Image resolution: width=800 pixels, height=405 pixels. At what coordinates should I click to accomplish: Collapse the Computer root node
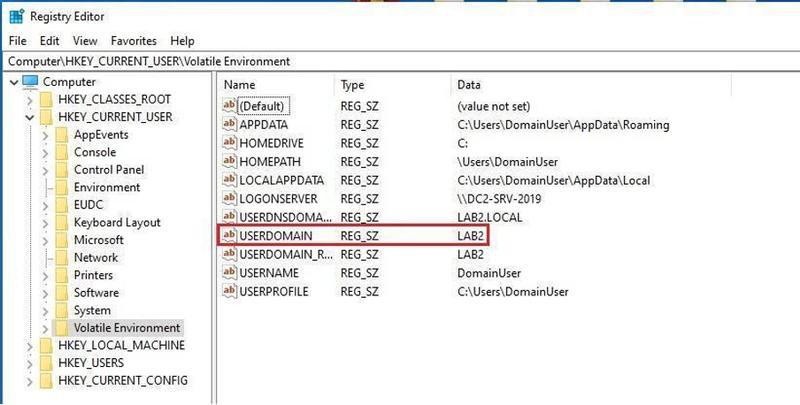(14, 82)
